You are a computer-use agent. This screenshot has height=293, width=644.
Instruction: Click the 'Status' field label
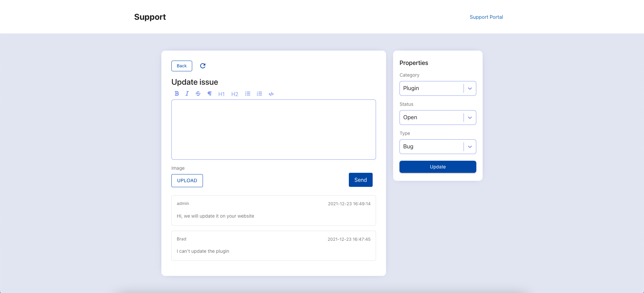point(407,104)
